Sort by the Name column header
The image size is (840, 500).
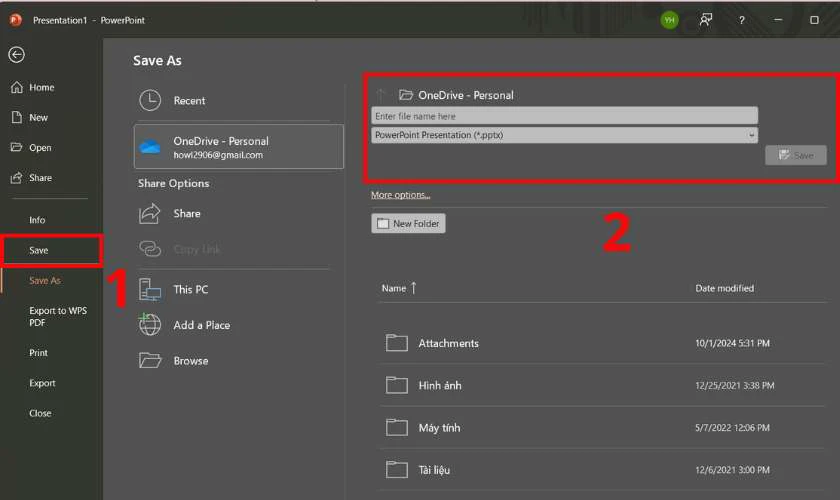[399, 288]
